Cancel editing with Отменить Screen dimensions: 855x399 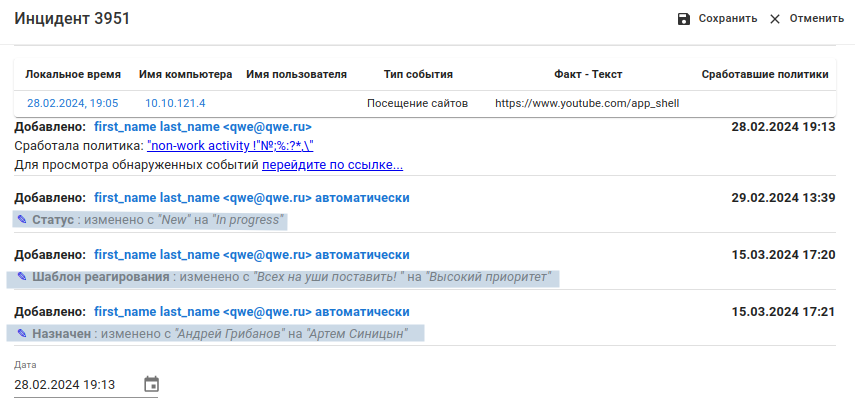click(817, 19)
